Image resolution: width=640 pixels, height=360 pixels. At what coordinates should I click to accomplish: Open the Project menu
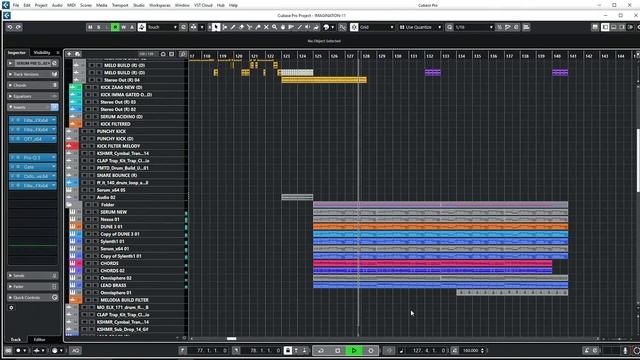point(41,5)
